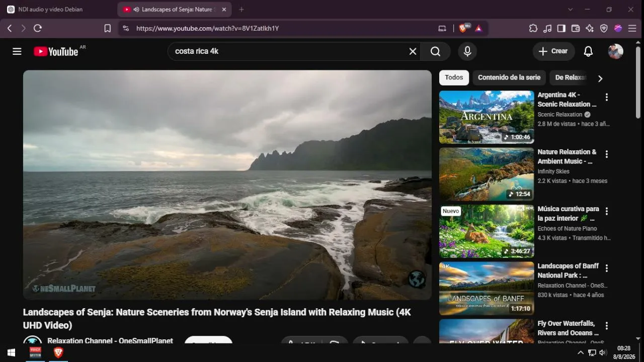
Task: Open the Brave main menu
Action: tap(632, 29)
